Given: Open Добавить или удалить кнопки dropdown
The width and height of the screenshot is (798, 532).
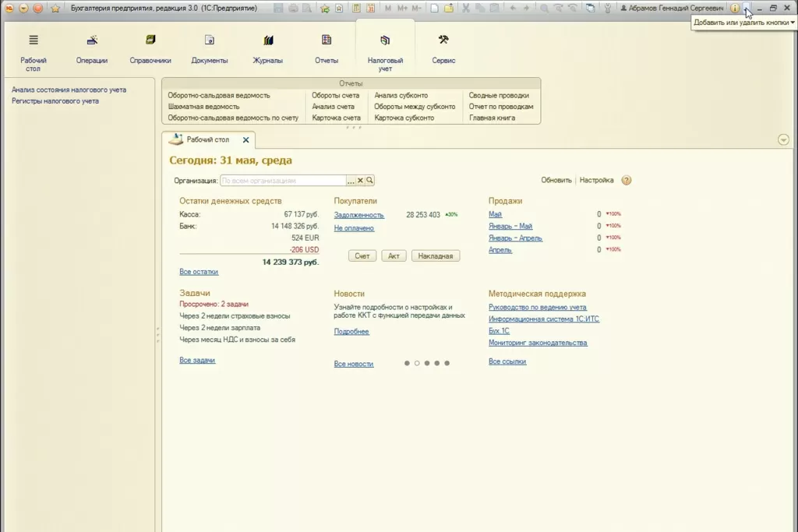Looking at the screenshot, I should (x=743, y=23).
